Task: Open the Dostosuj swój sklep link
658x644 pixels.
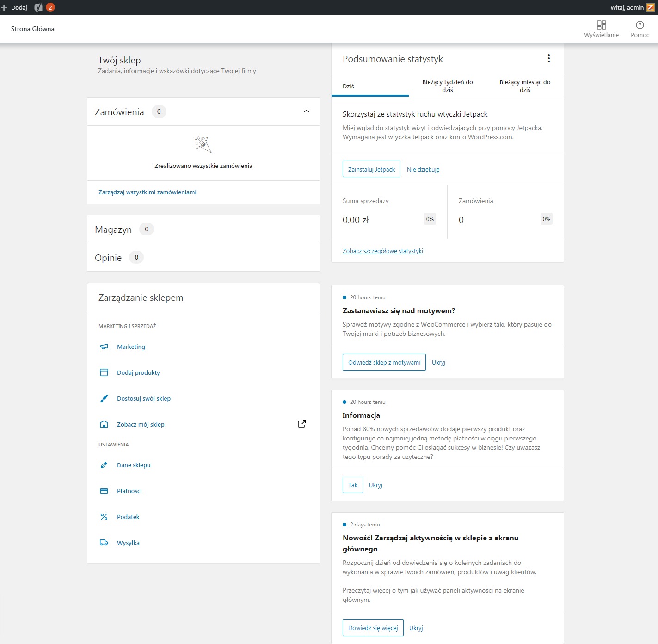Action: point(144,398)
